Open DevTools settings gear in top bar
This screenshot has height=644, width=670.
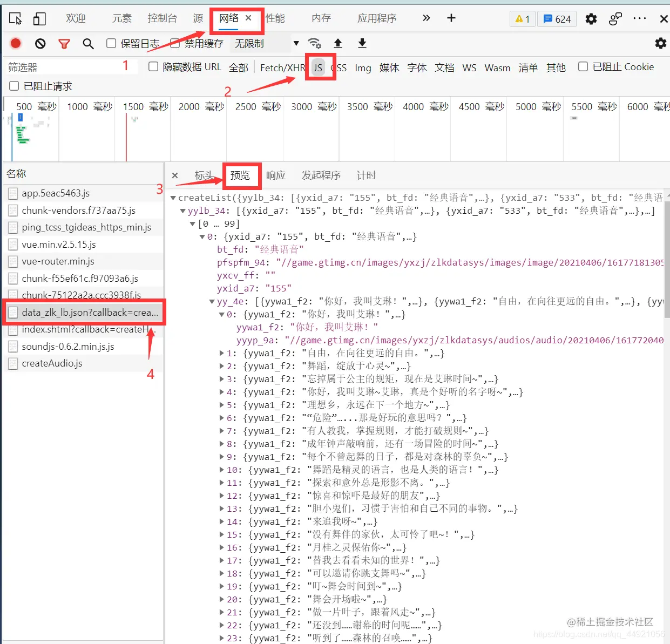591,19
